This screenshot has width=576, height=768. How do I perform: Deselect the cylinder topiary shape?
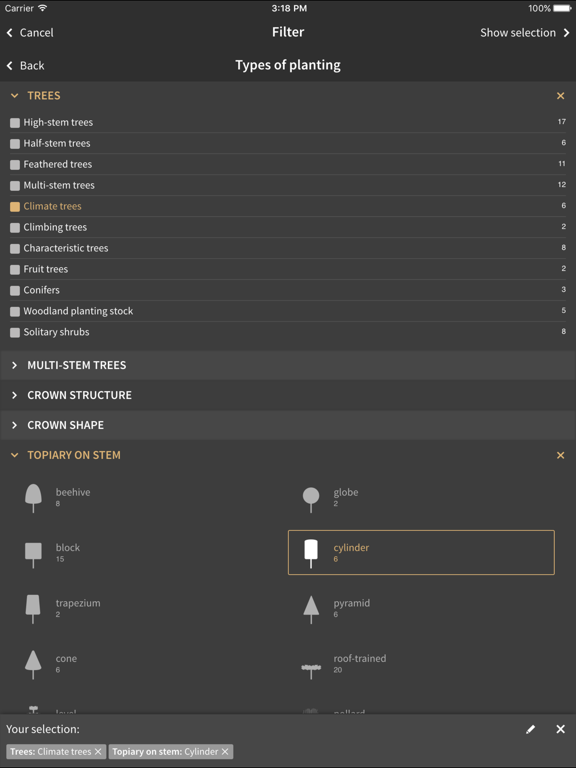[x=421, y=552]
